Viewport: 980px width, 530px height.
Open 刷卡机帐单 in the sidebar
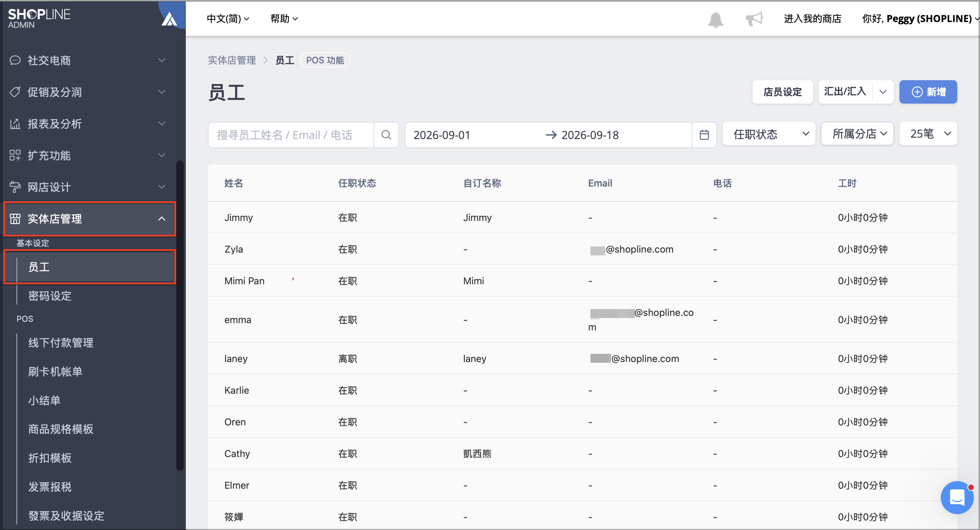click(55, 371)
